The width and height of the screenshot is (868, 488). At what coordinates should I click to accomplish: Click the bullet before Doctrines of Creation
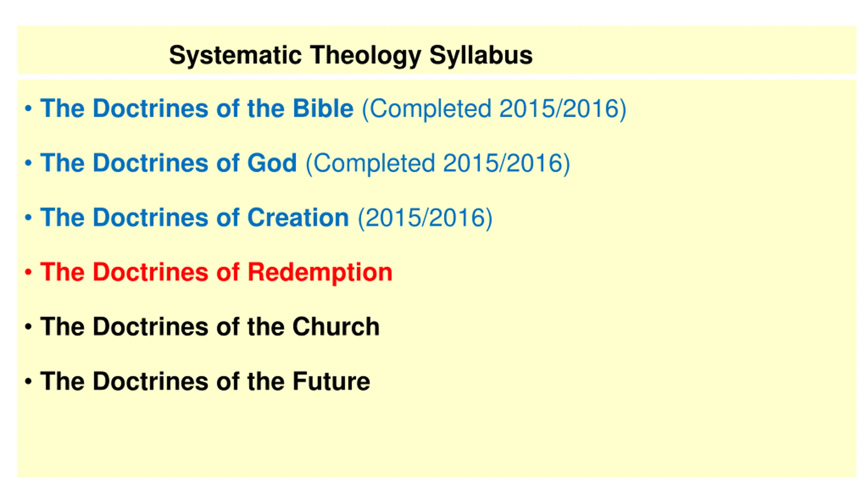pos(28,218)
